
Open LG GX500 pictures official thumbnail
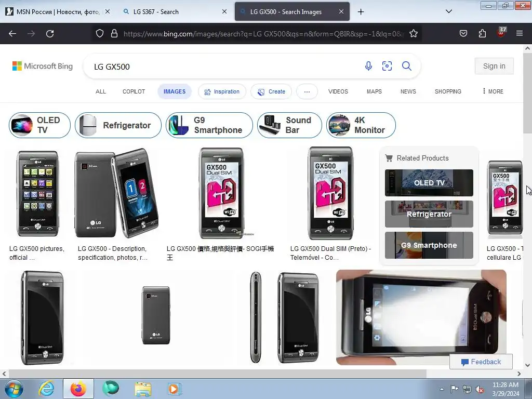click(37, 194)
